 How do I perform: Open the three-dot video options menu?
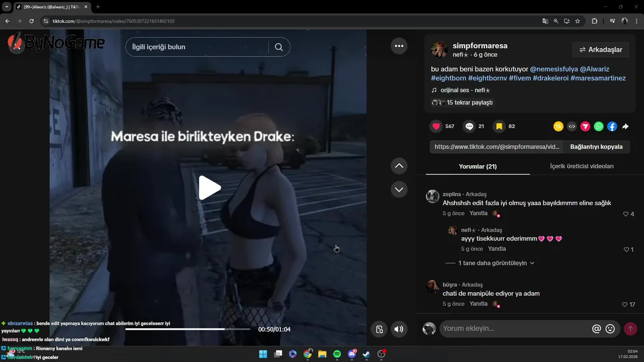[x=399, y=46]
